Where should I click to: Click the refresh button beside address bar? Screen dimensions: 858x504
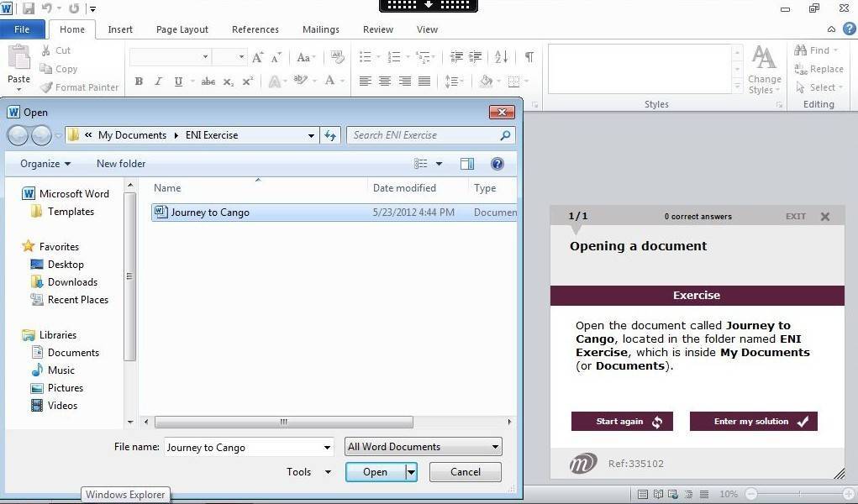(330, 135)
